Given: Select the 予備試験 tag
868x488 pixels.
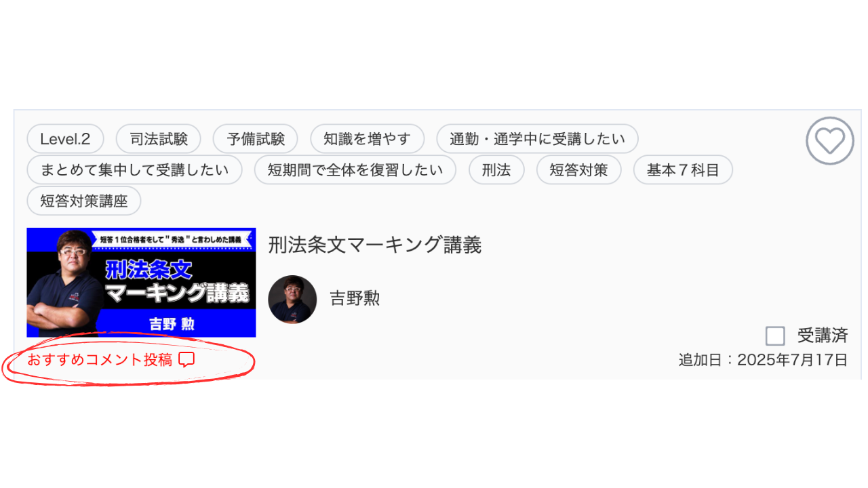Looking at the screenshot, I should coord(256,139).
